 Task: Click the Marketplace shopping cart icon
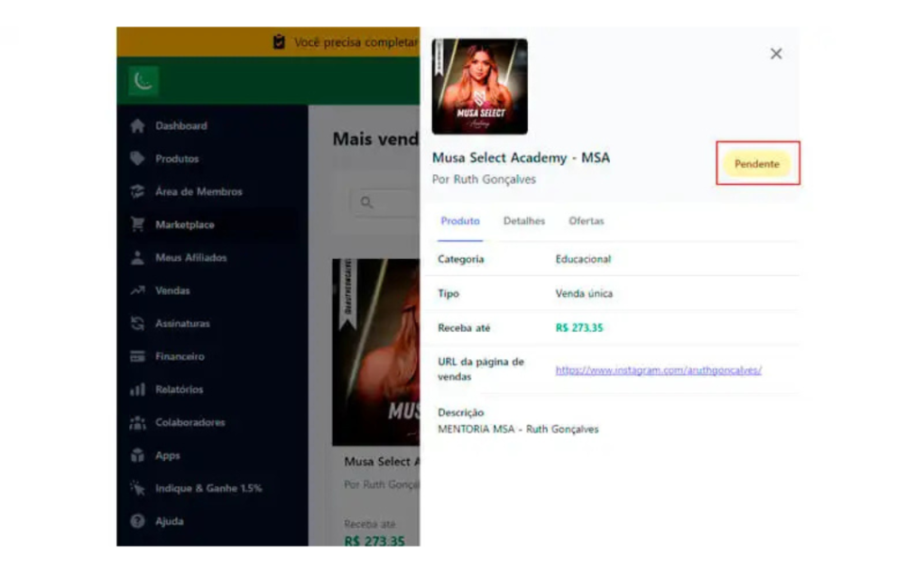(138, 225)
